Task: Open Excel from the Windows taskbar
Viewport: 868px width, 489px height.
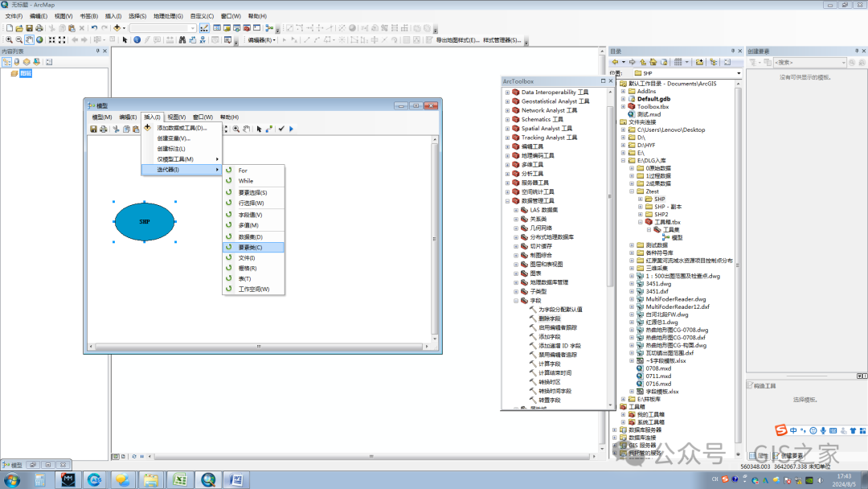Action: 180,479
